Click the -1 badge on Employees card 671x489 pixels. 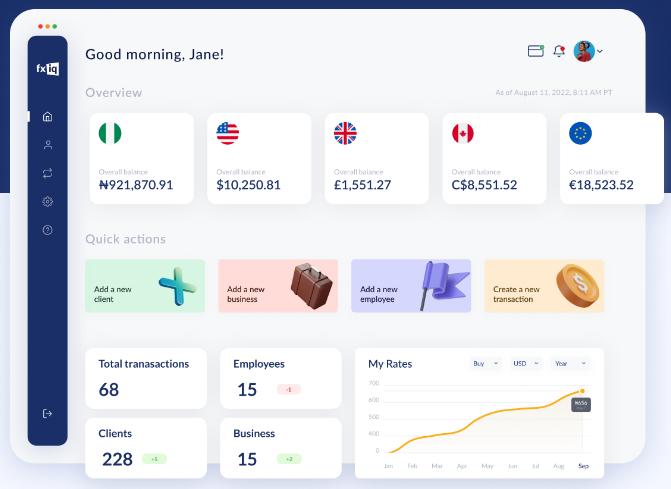[289, 389]
